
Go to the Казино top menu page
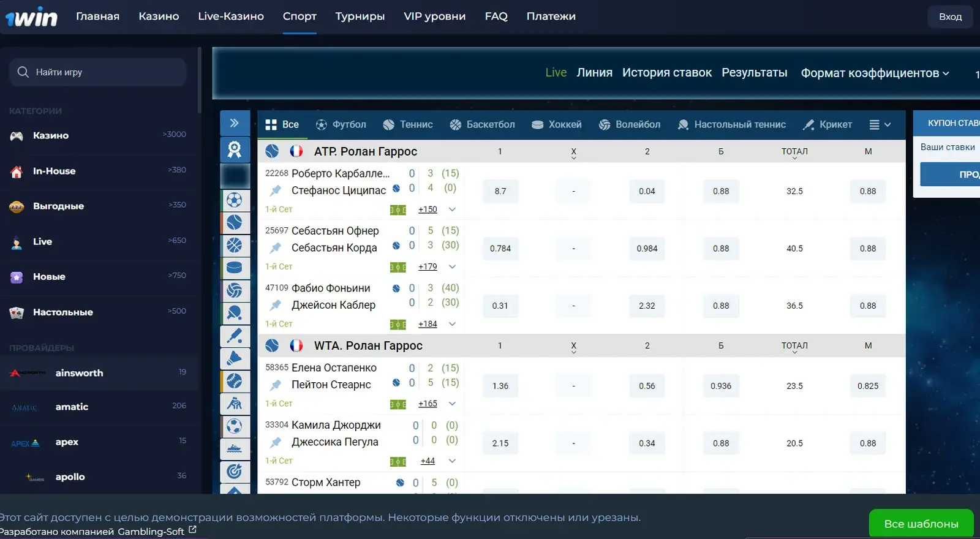159,17
